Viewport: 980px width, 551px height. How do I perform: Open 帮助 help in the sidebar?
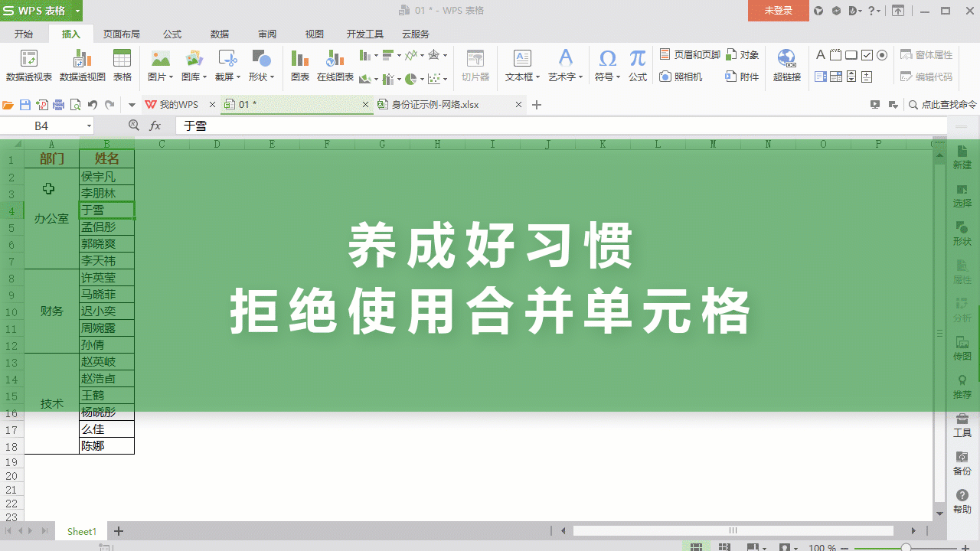962,502
